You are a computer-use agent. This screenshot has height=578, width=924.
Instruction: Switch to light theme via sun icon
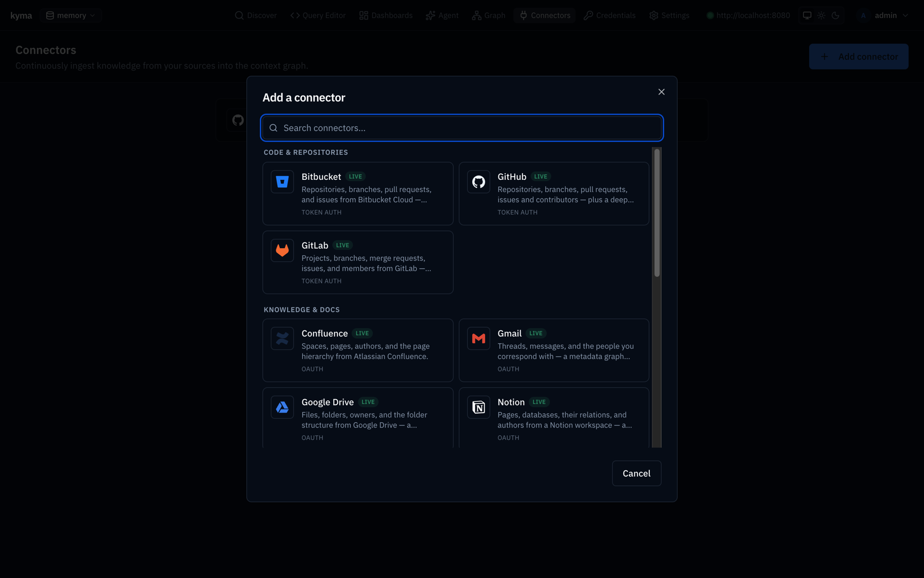click(821, 15)
